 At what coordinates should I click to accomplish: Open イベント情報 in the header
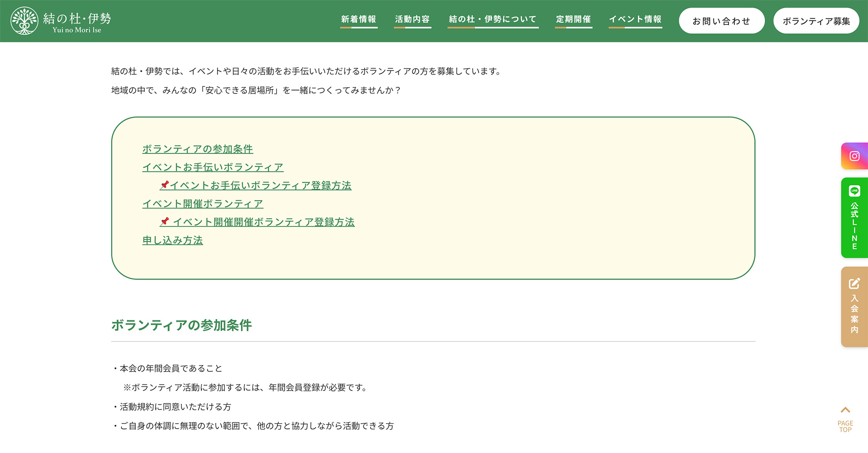click(635, 20)
